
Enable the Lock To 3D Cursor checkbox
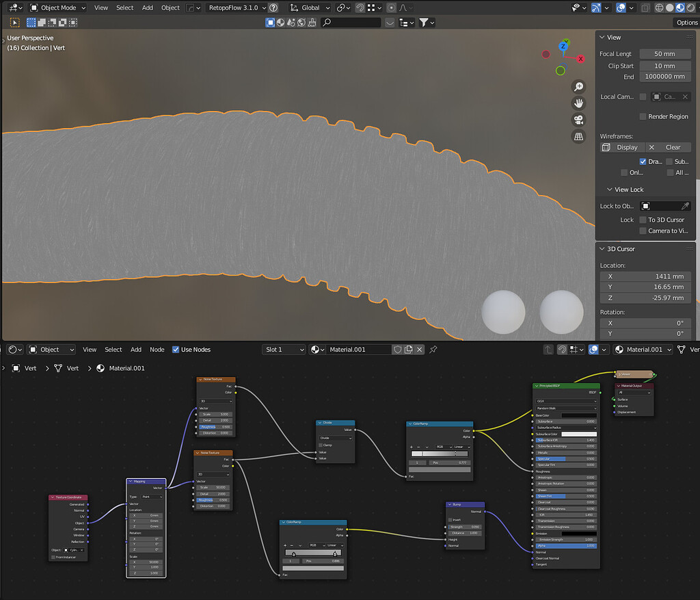click(643, 220)
